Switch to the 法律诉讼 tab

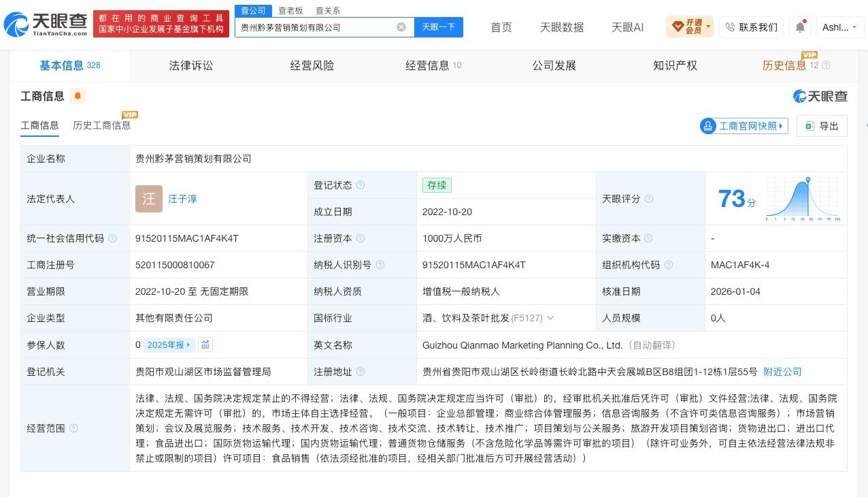(191, 65)
